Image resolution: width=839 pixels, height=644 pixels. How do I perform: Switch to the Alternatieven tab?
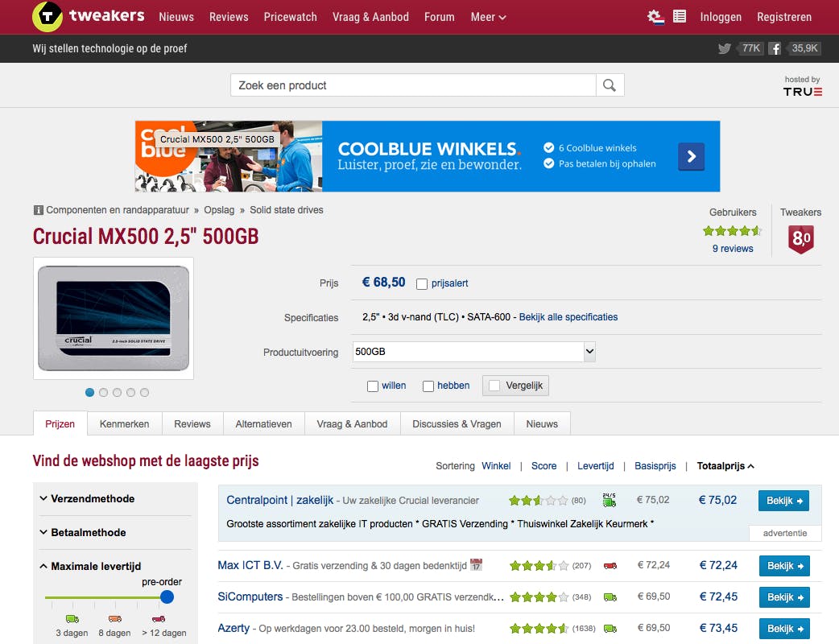(264, 423)
